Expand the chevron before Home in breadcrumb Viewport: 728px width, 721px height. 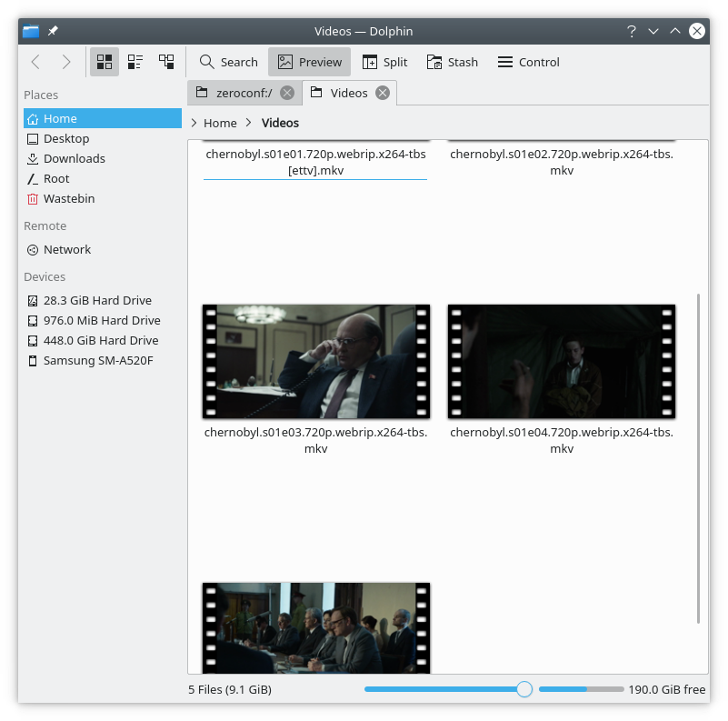[x=194, y=123]
